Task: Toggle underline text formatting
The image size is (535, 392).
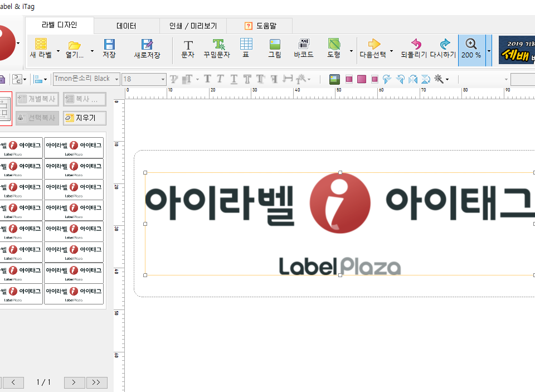Action: [234, 79]
